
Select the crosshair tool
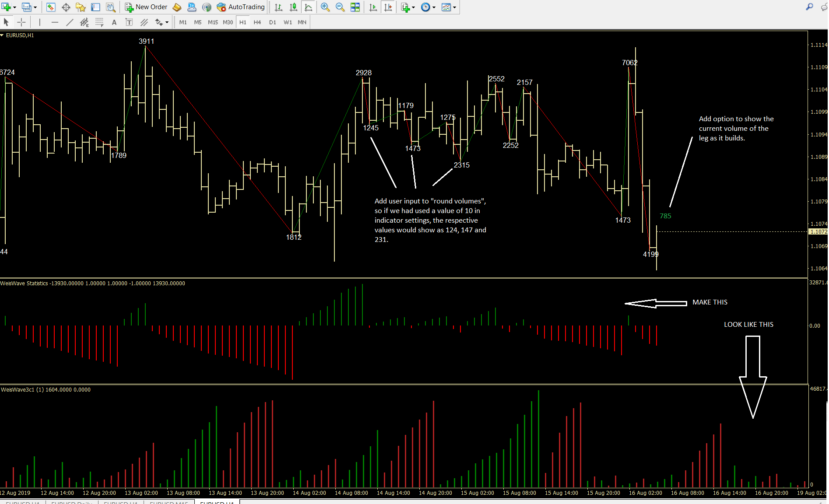click(21, 22)
